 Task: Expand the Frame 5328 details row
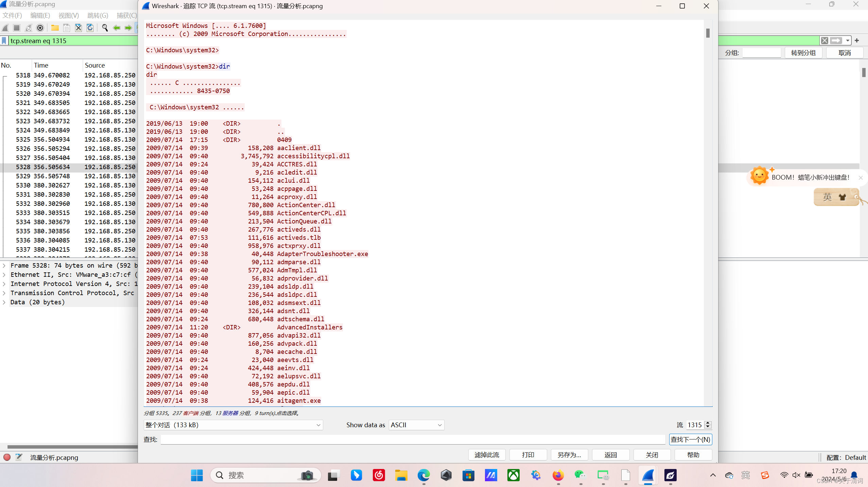point(4,265)
